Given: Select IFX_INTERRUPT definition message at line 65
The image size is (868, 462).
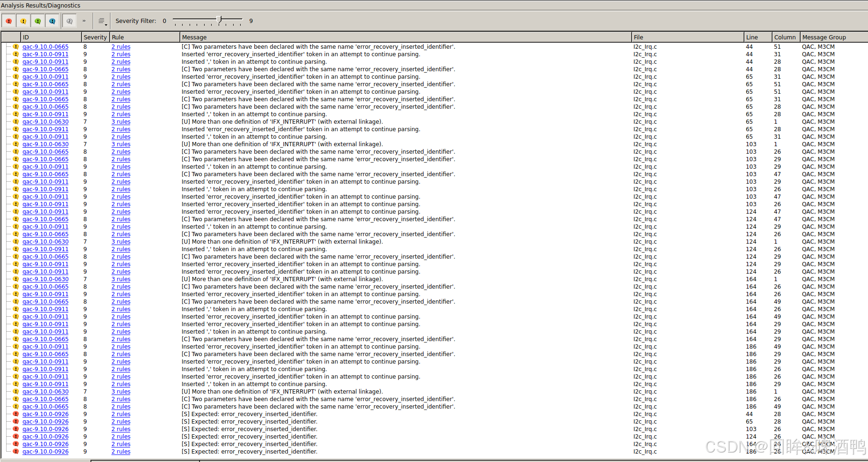Looking at the screenshot, I should (x=282, y=122).
